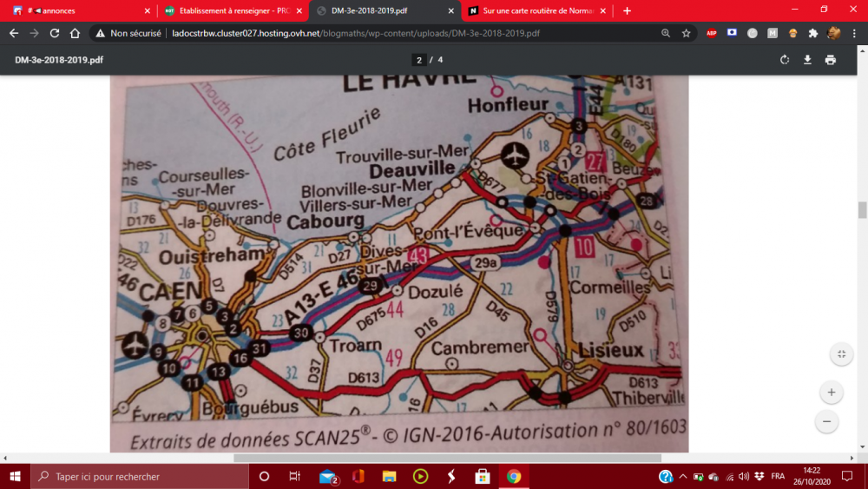Screen dimensions: 868x489
Task: Open File Explorer from taskbar
Action: coord(389,476)
